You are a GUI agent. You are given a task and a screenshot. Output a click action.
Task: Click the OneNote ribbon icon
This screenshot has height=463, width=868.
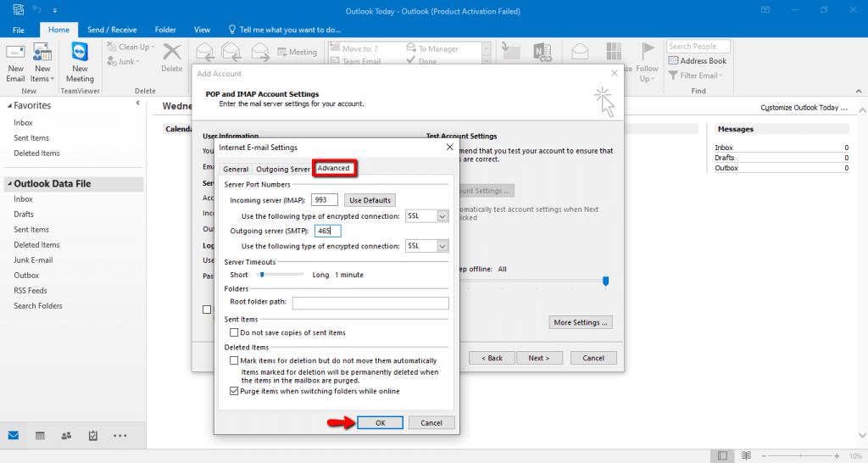542,52
